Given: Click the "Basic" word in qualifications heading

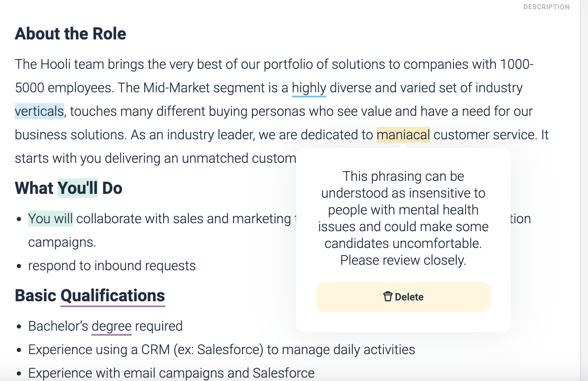Looking at the screenshot, I should (36, 295).
